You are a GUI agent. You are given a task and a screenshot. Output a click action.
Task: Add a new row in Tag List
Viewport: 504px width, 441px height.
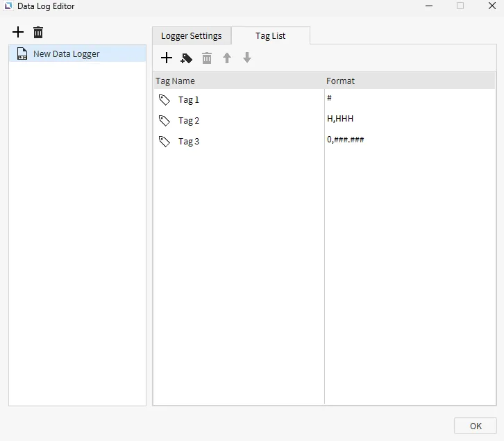167,58
